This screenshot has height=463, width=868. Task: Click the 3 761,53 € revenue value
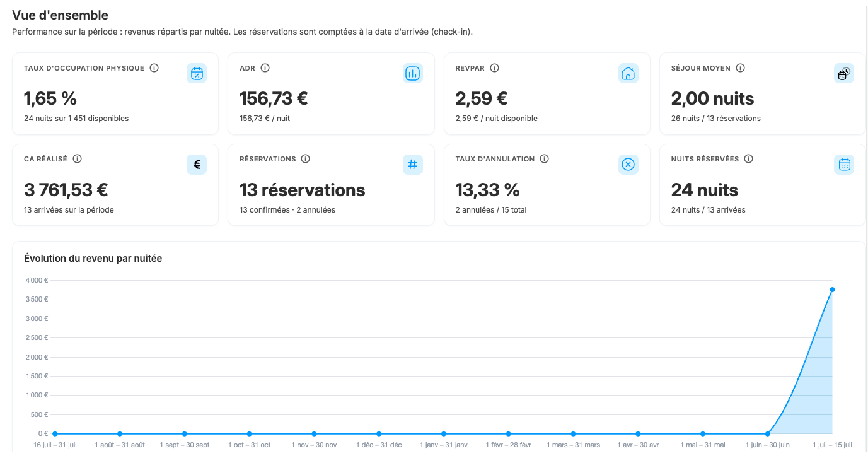[x=66, y=190]
